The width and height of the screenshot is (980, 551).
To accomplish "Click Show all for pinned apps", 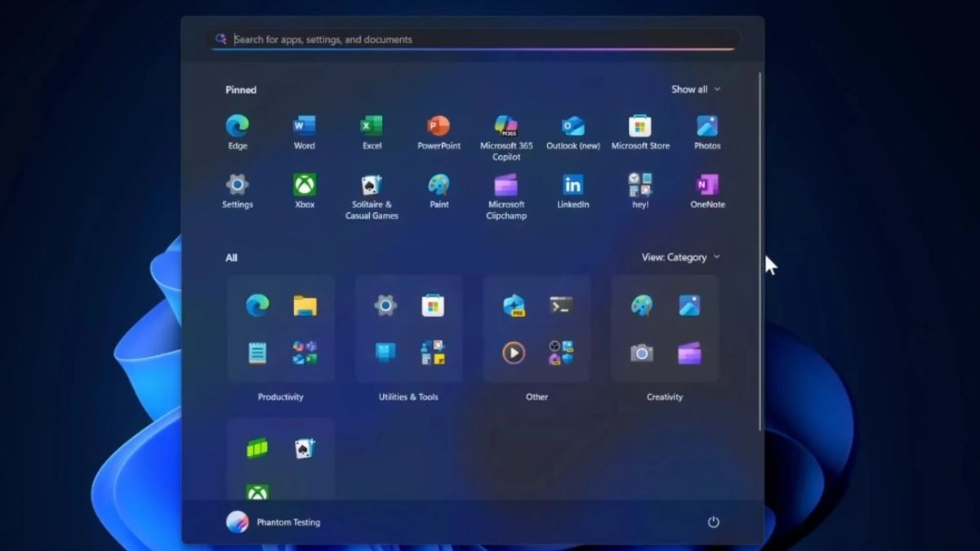I will click(x=696, y=89).
